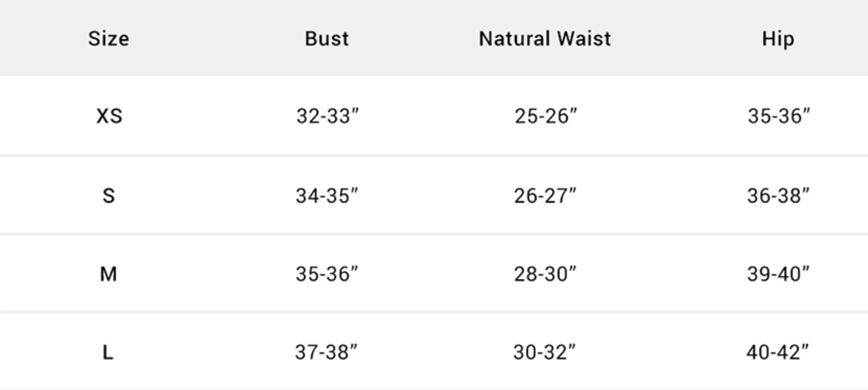Click the M bust value 35-36"
The height and width of the screenshot is (390, 868).
click(327, 274)
